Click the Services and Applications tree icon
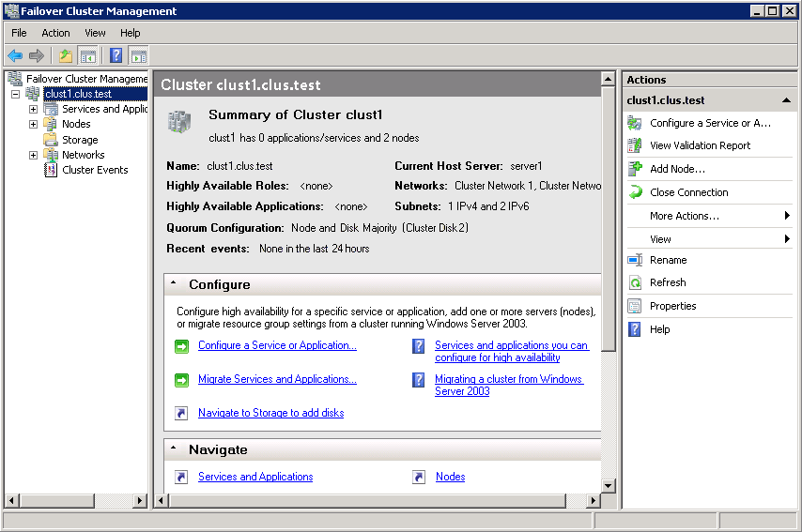The image size is (802, 532). coord(50,109)
